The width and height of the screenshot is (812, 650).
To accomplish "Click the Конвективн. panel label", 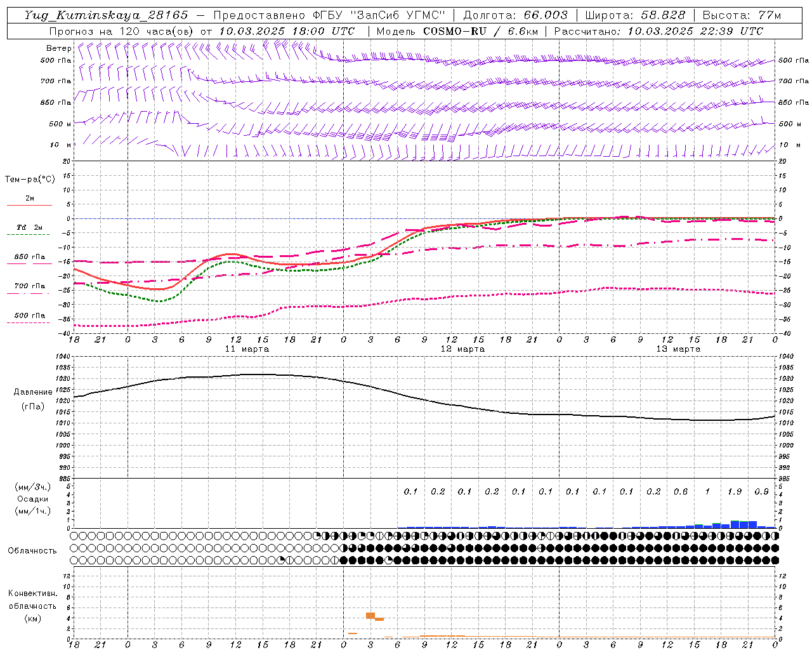I will [33, 594].
